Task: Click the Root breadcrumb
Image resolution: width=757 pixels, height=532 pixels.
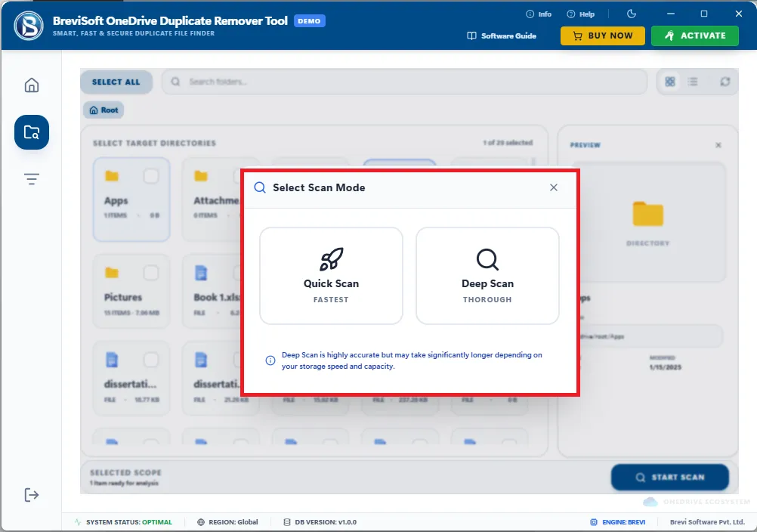Action: (104, 110)
